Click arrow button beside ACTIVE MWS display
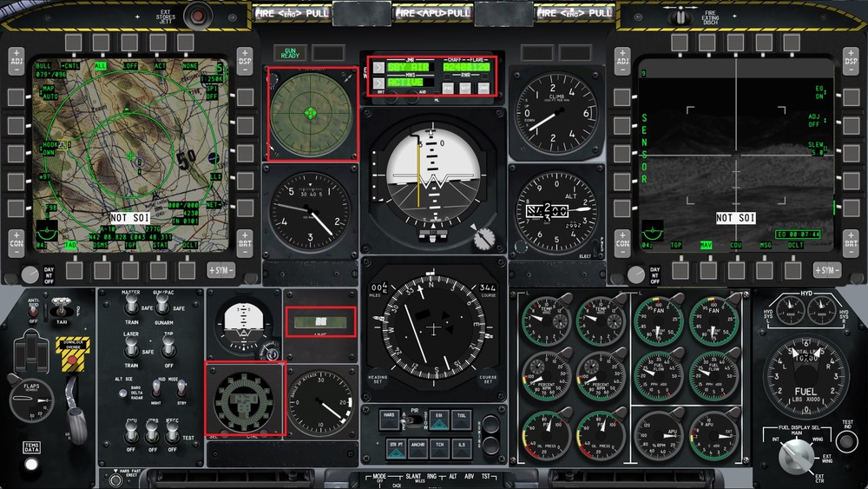The width and height of the screenshot is (868, 489). [378, 83]
